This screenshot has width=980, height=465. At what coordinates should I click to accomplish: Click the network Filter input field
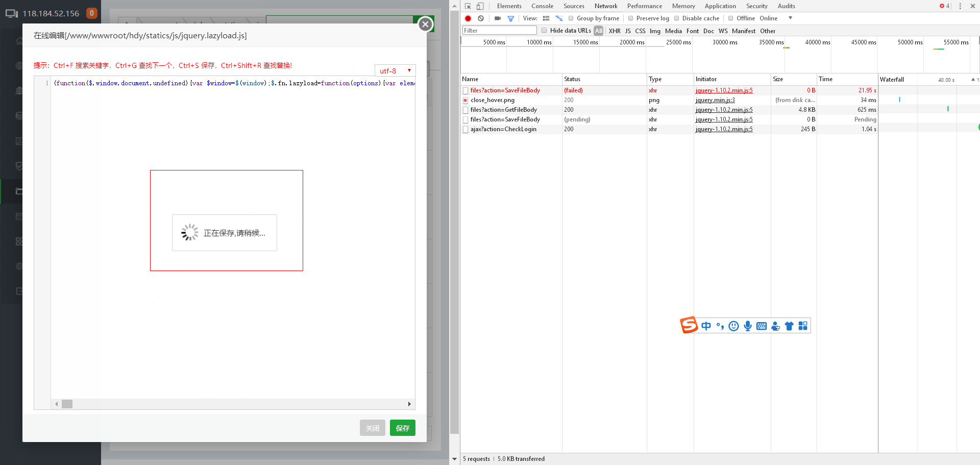tap(499, 31)
